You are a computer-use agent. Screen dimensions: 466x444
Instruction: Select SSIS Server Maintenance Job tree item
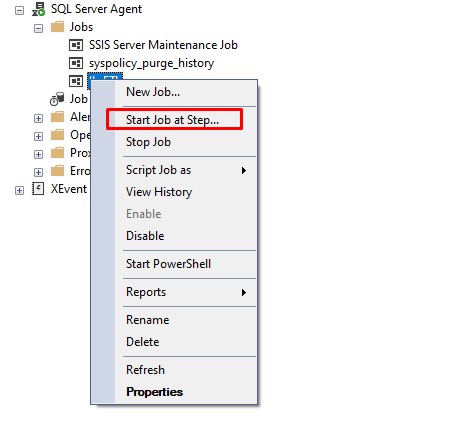[163, 45]
